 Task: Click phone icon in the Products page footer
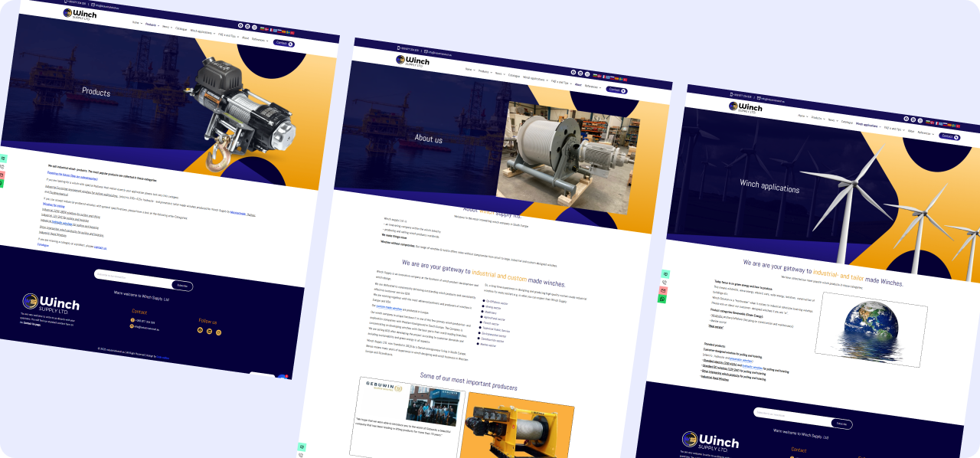click(x=132, y=320)
